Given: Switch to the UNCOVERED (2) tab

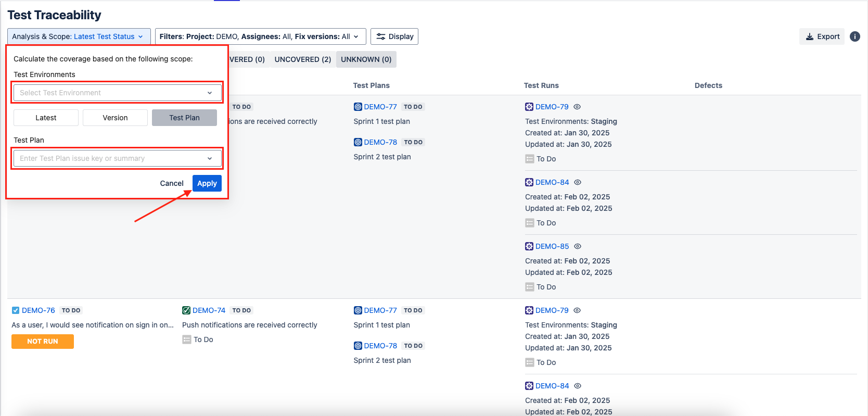Looking at the screenshot, I should [303, 59].
